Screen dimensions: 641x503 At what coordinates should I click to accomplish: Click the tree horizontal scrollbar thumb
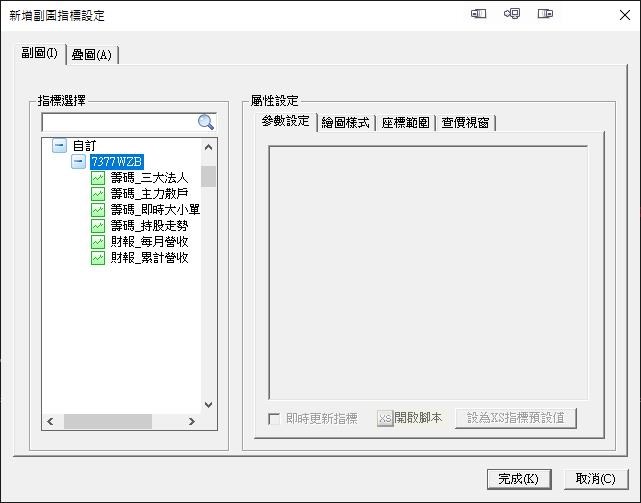(108, 421)
